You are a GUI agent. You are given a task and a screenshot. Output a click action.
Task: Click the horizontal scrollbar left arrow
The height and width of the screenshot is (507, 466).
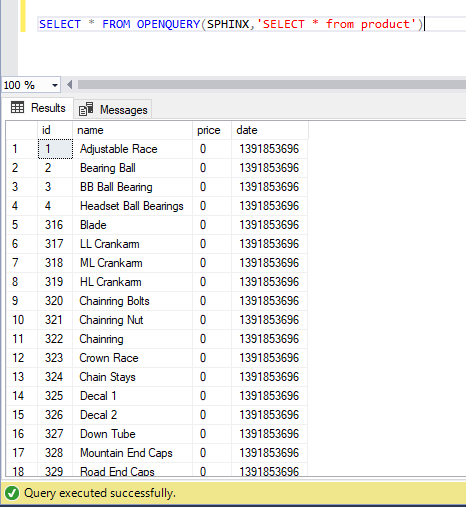pos(69,85)
